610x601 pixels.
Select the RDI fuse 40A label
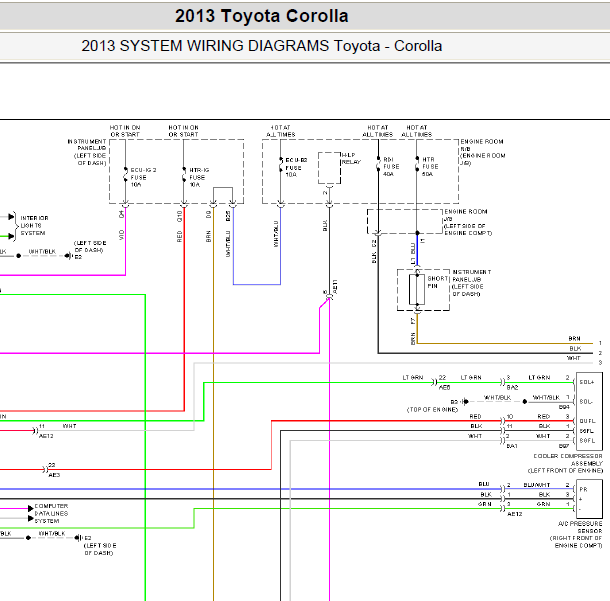[x=391, y=166]
